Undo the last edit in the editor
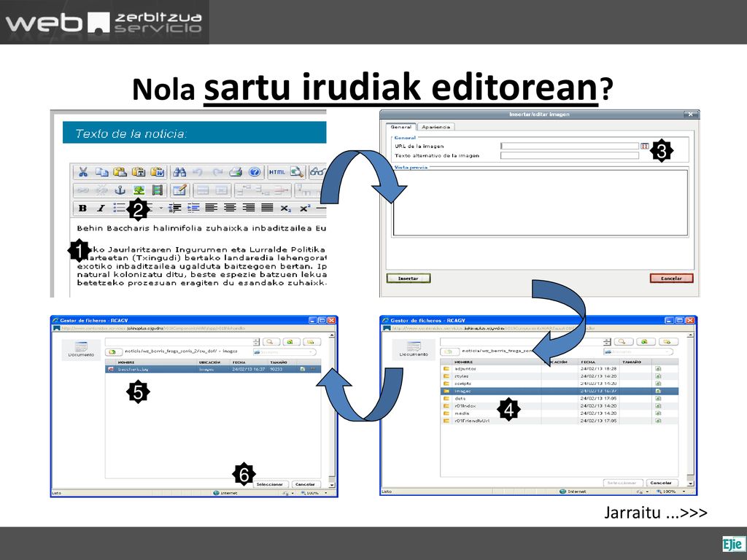The height and width of the screenshot is (560, 747). 198,172
